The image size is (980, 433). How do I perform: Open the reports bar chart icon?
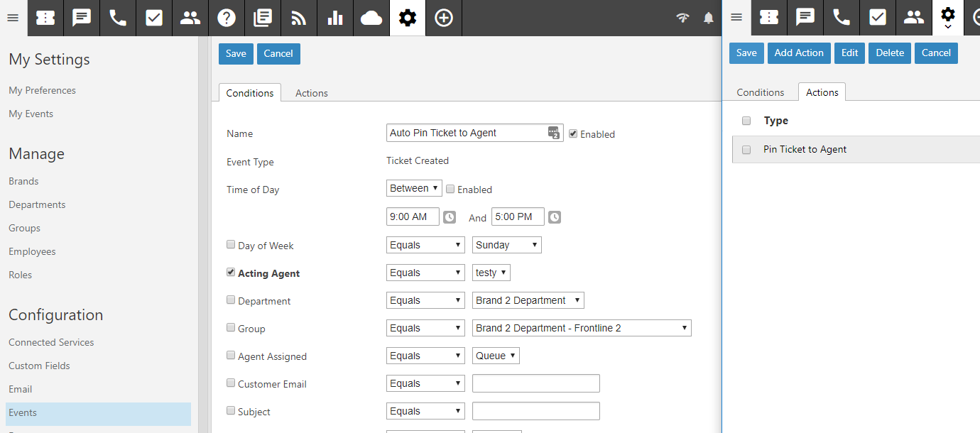click(x=335, y=18)
